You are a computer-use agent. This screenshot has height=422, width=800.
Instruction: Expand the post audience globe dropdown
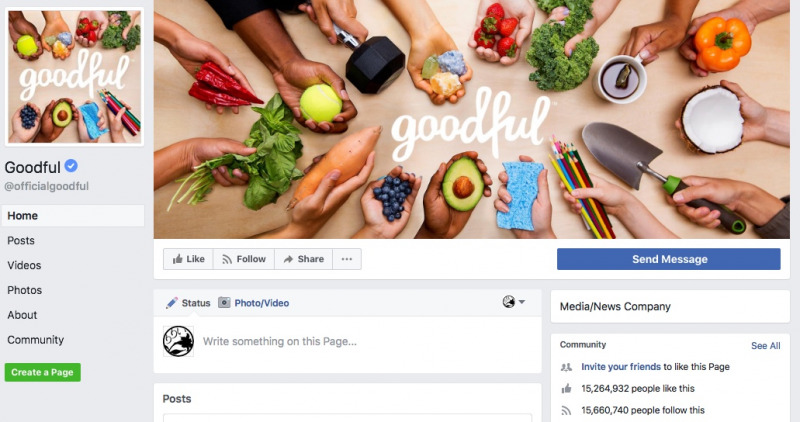point(513,302)
